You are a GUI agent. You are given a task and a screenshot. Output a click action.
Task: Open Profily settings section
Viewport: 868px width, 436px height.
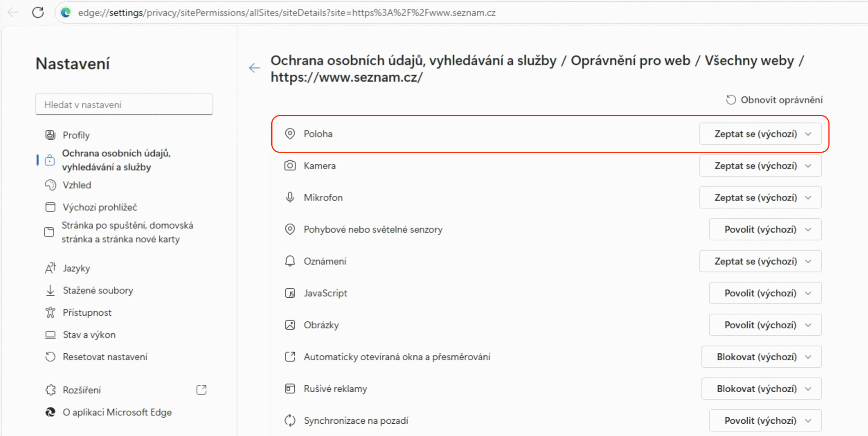pos(76,135)
